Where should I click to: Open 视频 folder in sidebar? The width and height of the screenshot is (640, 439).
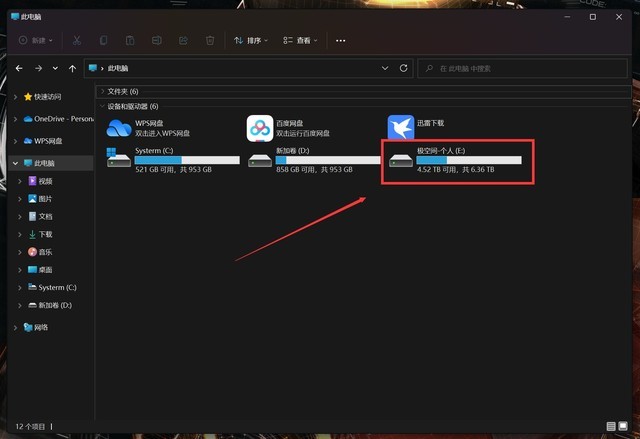tap(40, 181)
